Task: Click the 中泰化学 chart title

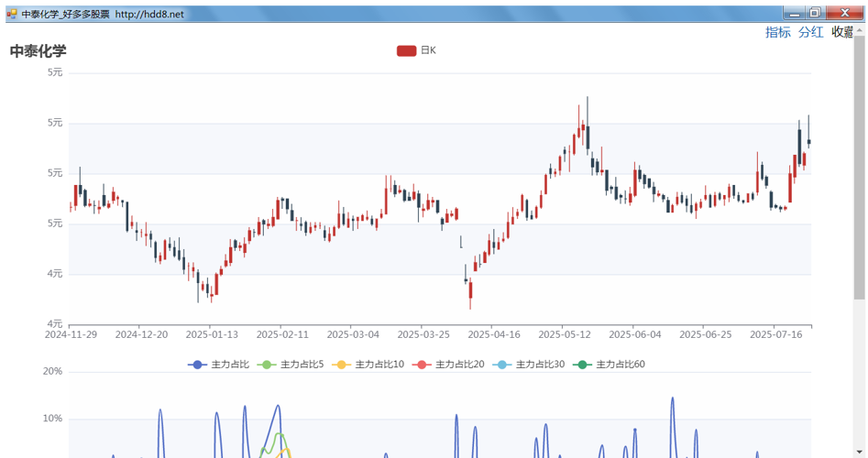Action: (38, 51)
